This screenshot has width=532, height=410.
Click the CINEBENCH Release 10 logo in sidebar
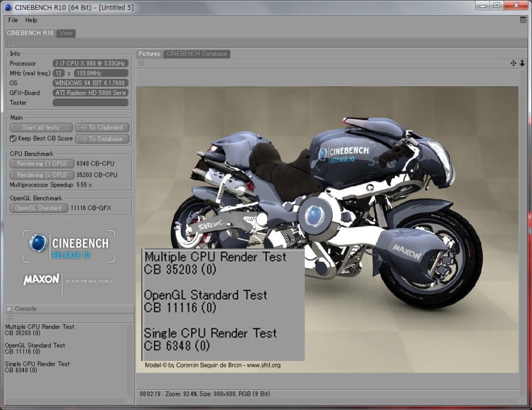(x=69, y=247)
